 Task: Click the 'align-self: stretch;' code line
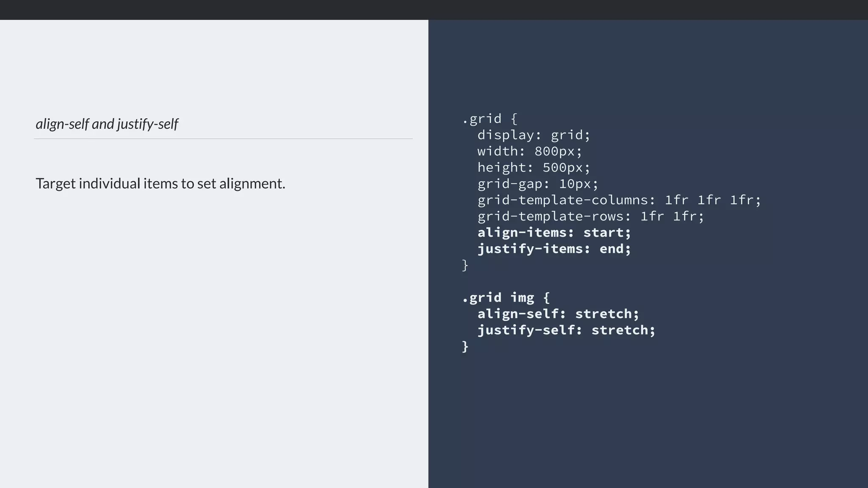pos(558,314)
